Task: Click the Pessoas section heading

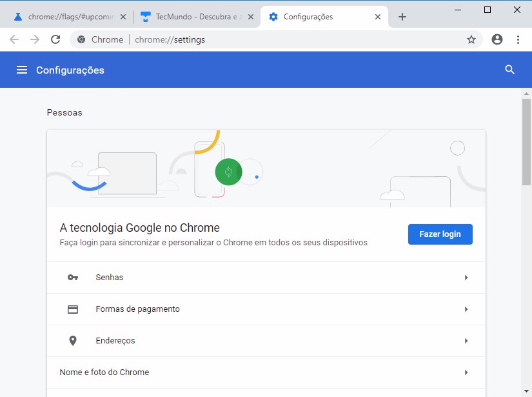Action: coord(64,112)
